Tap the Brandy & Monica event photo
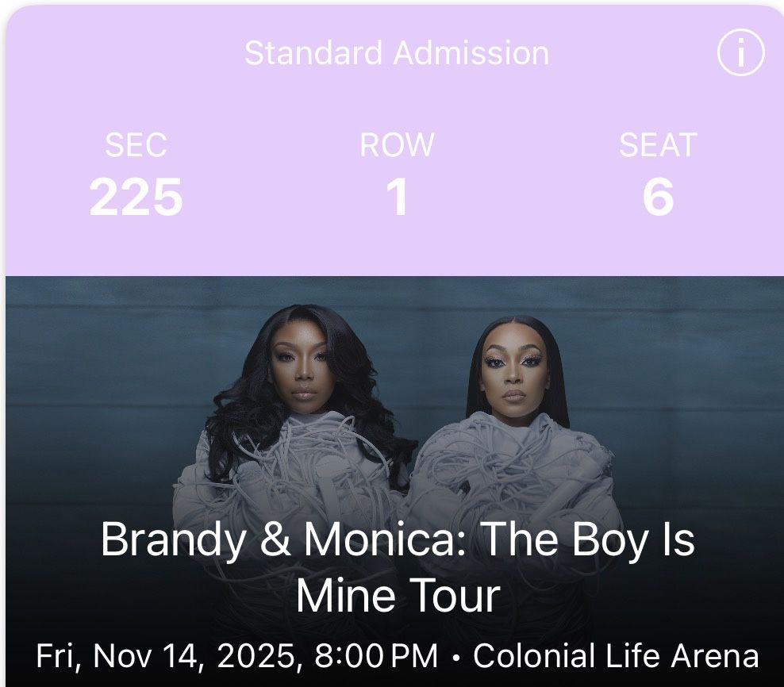Screen dimensions: 784x687 tap(392, 397)
